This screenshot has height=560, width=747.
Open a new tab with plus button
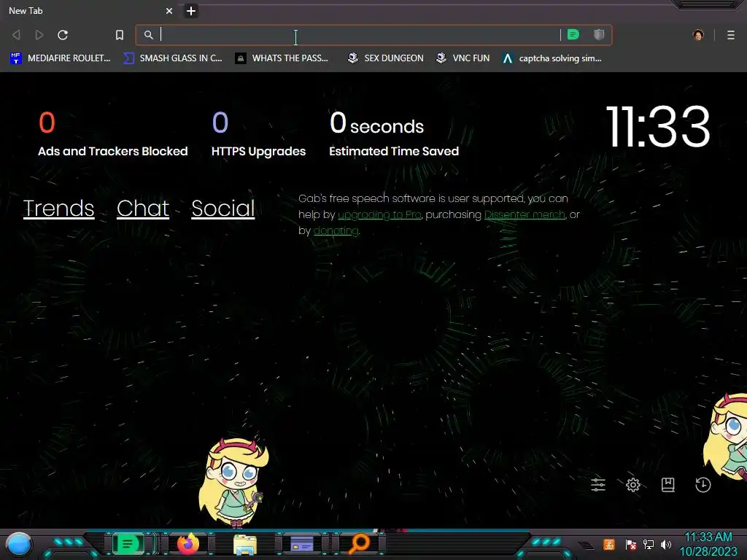point(191,10)
